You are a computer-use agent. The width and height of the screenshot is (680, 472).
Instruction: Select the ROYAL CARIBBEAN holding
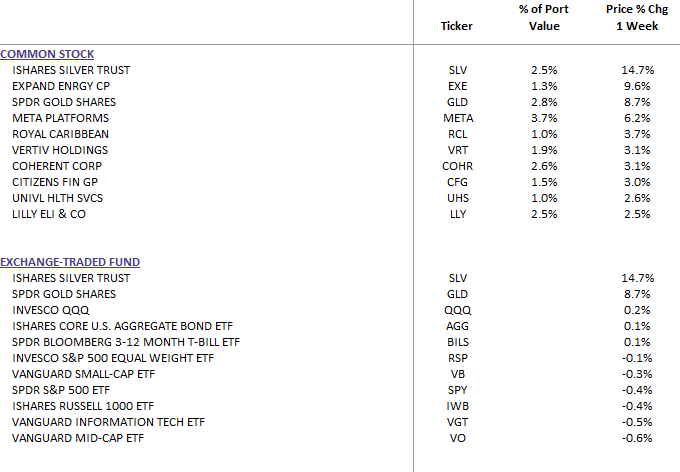[60, 134]
